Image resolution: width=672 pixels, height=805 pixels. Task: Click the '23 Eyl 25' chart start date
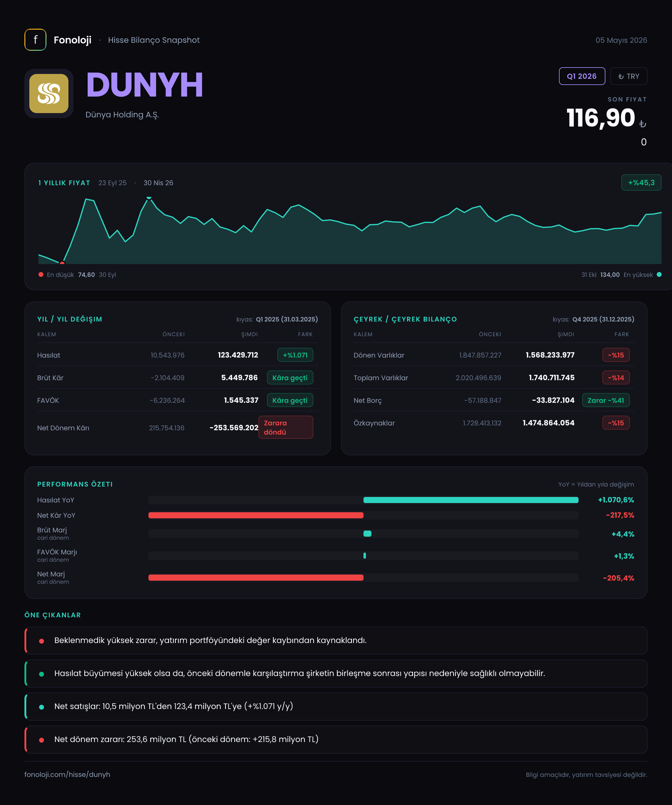112,183
